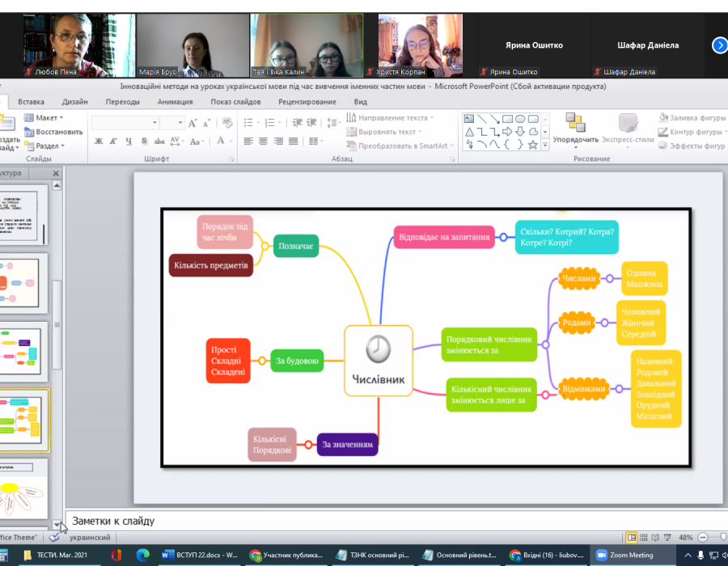Click the Bold (Ж) formatting icon
The image size is (728, 566).
point(99,141)
